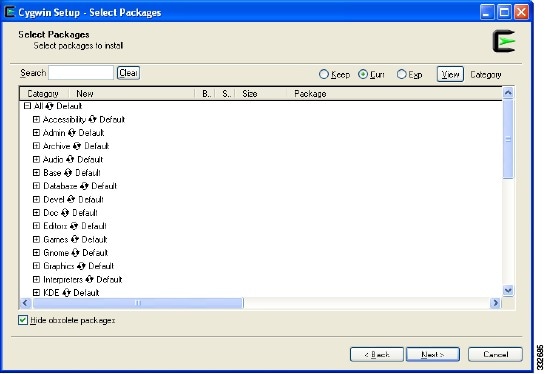Click the cycle icon beside Admin

tap(72, 133)
